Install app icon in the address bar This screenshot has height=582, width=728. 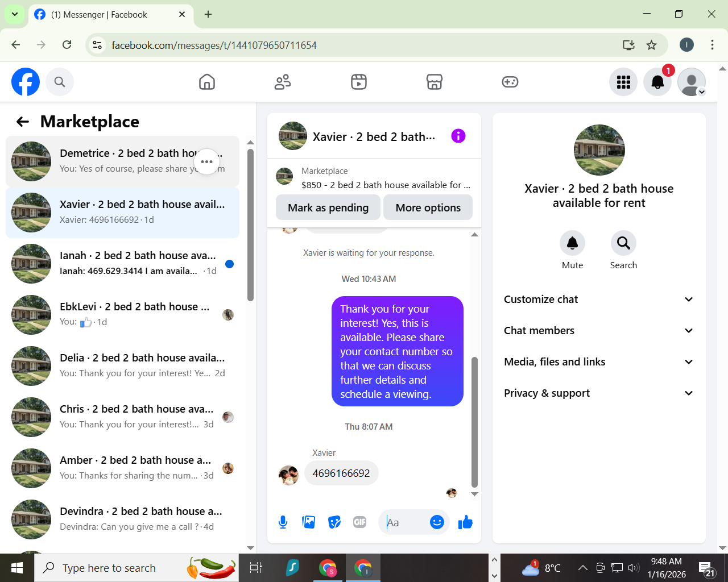coord(628,45)
